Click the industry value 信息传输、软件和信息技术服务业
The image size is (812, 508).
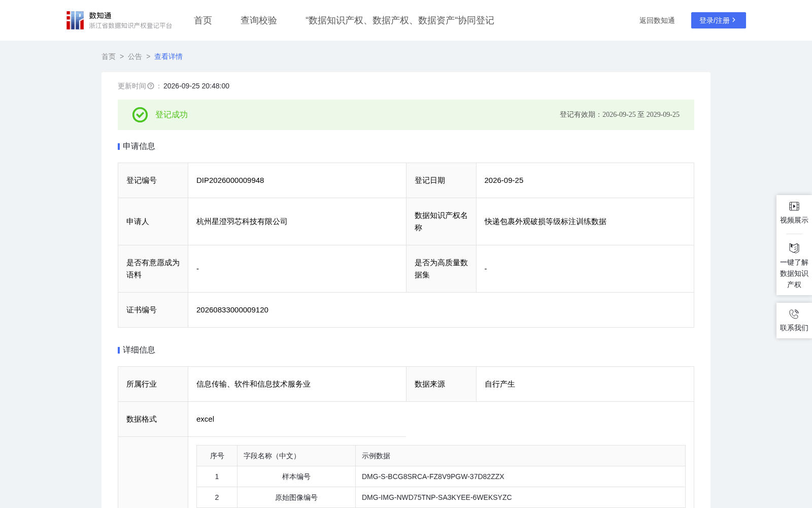pos(254,384)
